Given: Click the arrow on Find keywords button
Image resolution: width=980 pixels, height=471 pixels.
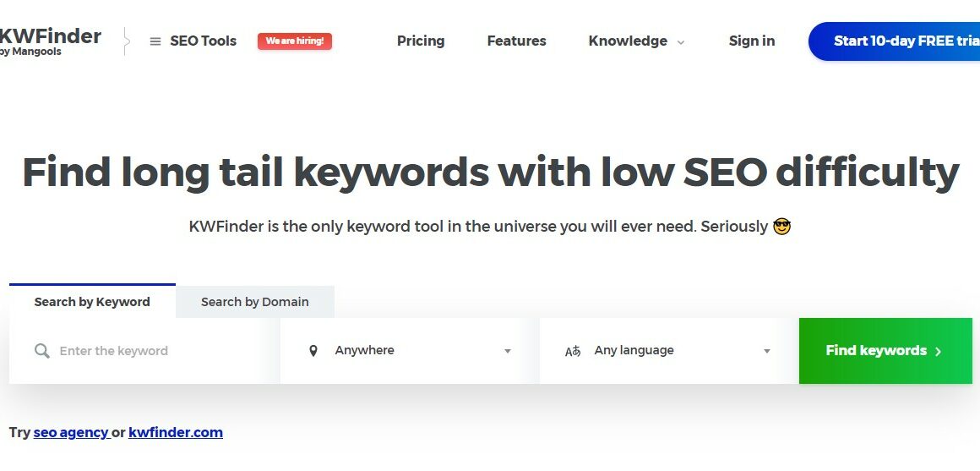Looking at the screenshot, I should (x=938, y=352).
